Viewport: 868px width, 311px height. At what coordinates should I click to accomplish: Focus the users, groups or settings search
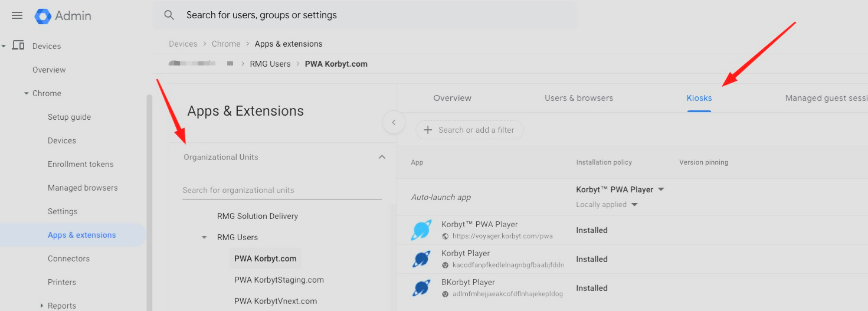point(365,15)
